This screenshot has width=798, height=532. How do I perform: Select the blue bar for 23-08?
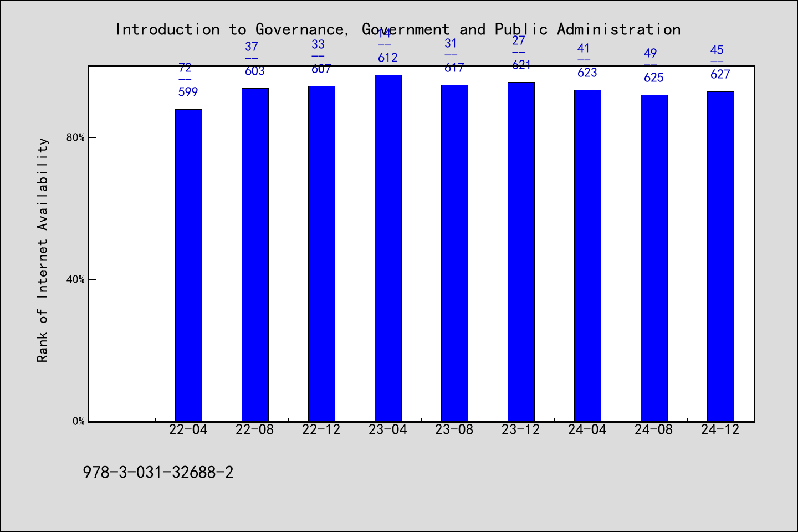point(454,253)
